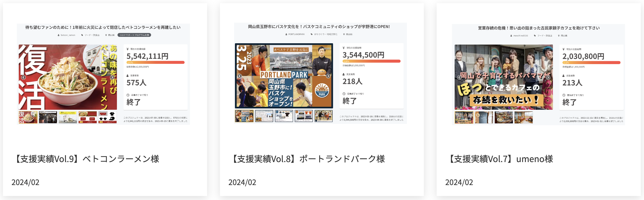Screen dimensions: 644x200
Task: Click moschino0116 author name
Action: coord(521,36)
